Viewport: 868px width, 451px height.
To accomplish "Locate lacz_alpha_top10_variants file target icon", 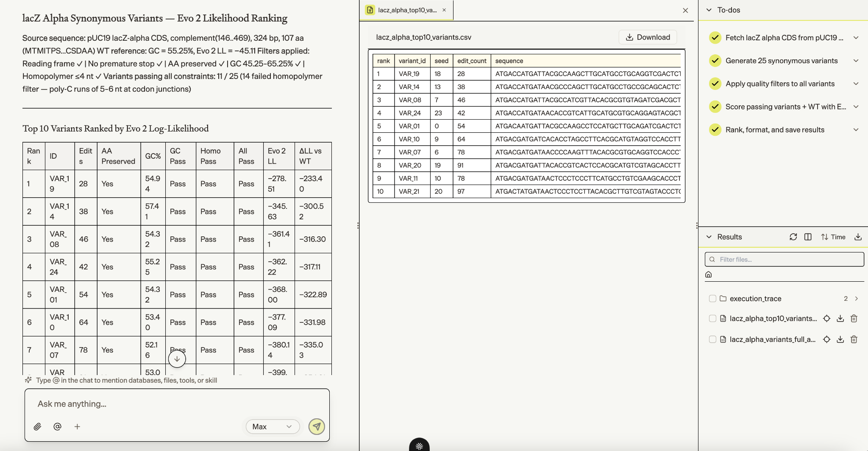I will 826,318.
